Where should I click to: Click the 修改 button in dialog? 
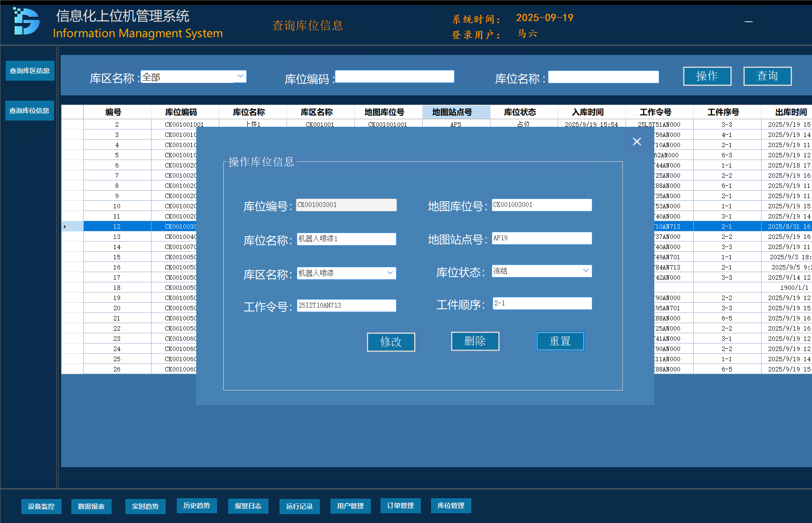391,342
